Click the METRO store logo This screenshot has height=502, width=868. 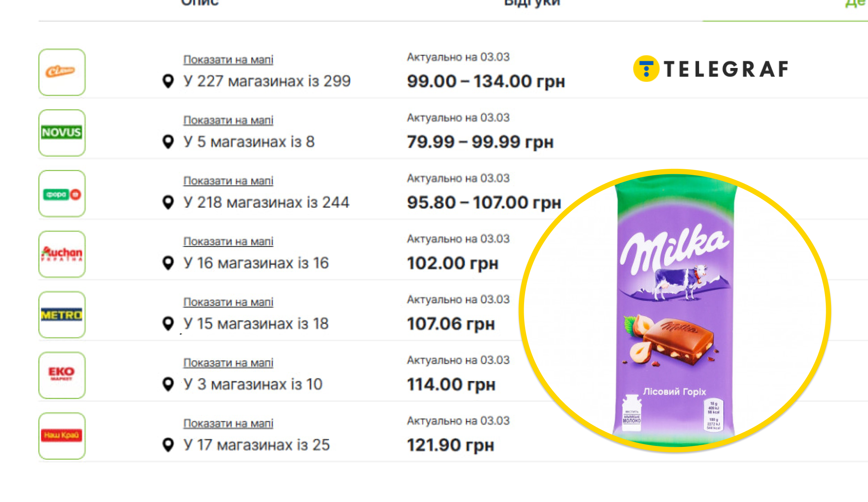click(x=62, y=315)
